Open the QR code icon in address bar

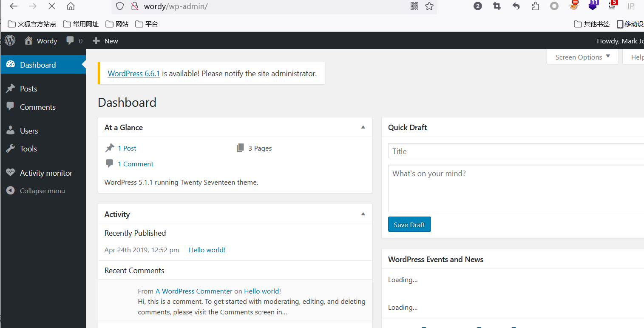tap(414, 6)
